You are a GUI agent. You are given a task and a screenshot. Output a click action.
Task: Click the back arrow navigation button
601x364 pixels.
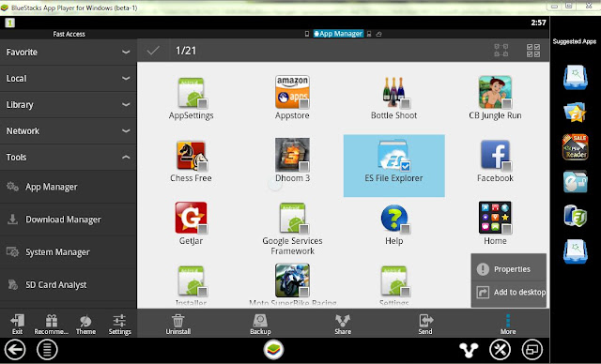[15, 350]
